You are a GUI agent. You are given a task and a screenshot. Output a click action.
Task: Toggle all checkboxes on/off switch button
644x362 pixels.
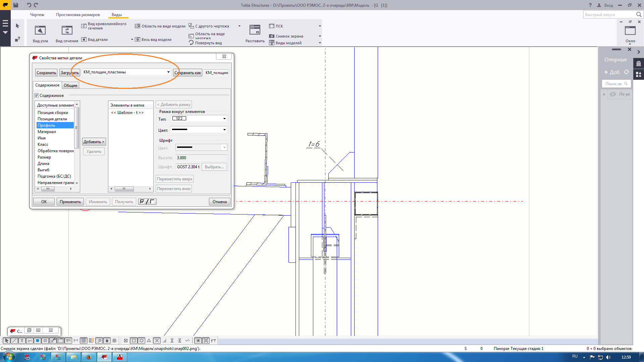pos(147,201)
